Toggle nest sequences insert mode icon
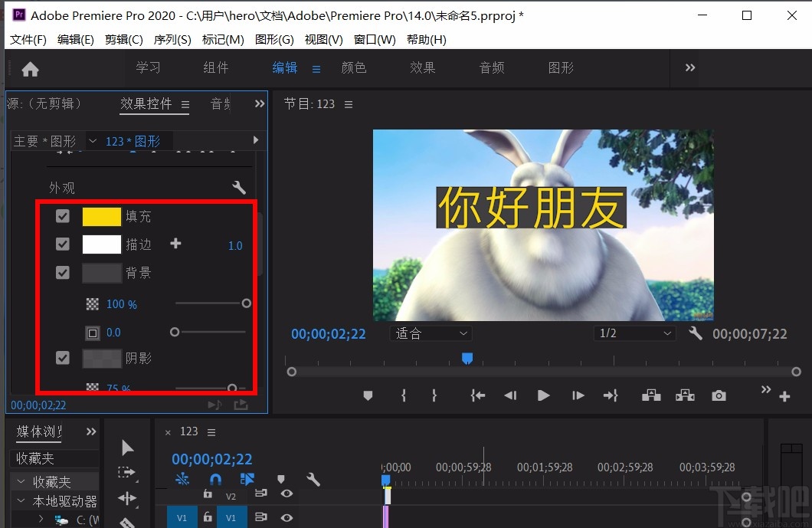The width and height of the screenshot is (812, 528). pyautogui.click(x=182, y=479)
